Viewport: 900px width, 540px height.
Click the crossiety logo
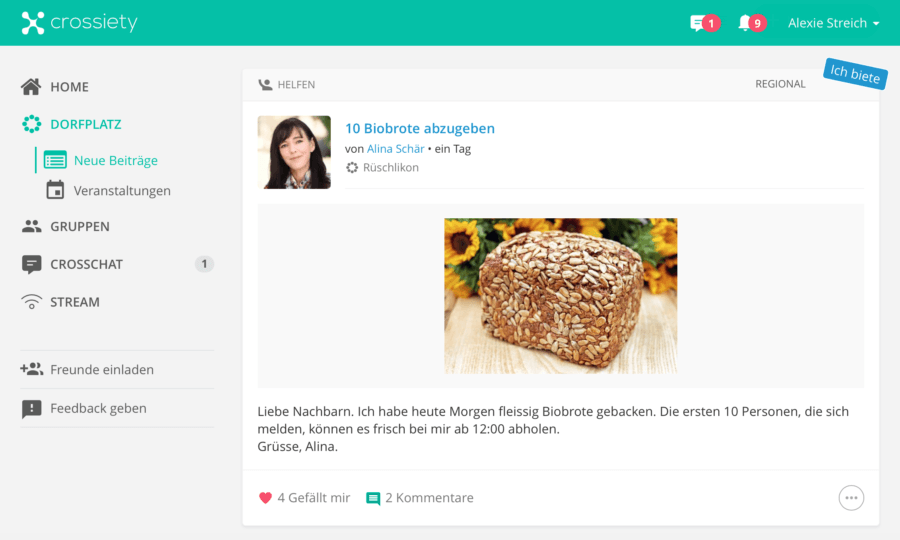pyautogui.click(x=79, y=23)
